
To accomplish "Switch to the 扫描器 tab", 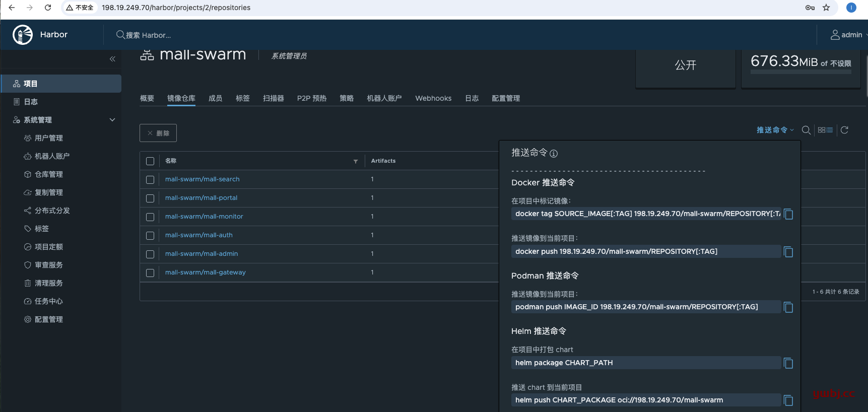I will coord(274,98).
